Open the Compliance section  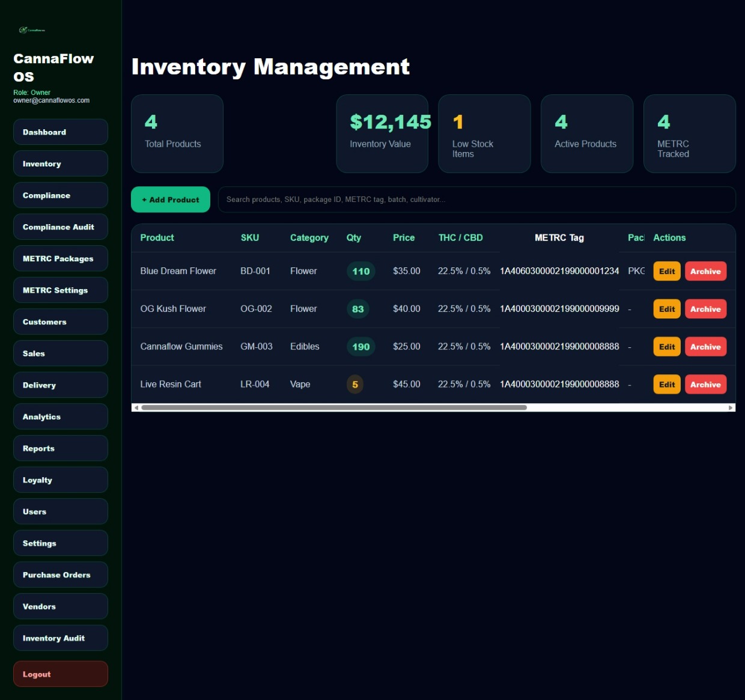point(61,195)
